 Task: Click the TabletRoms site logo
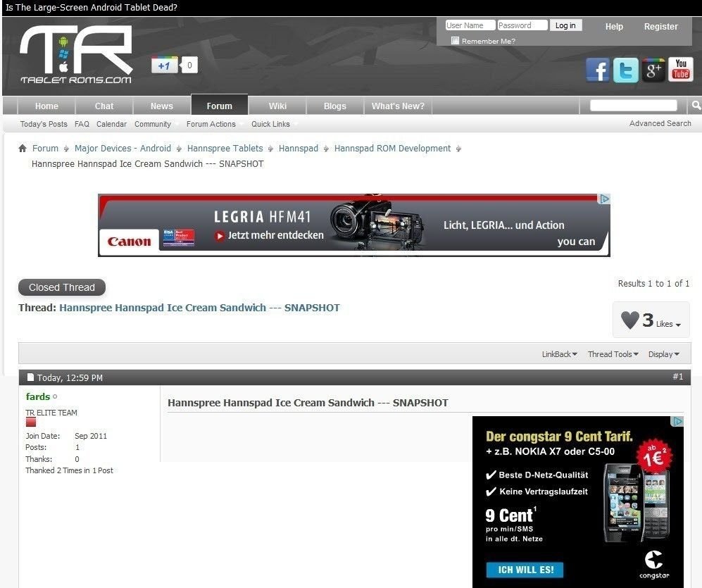pyautogui.click(x=76, y=54)
